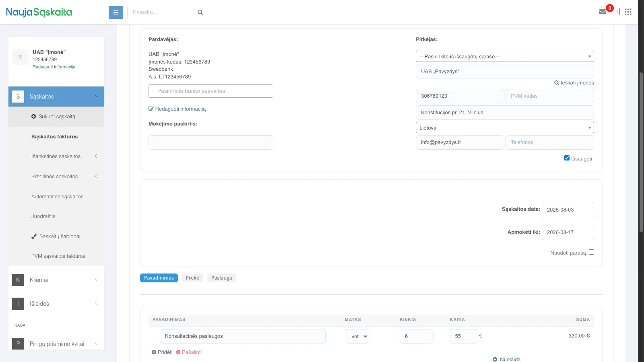Image resolution: width=644 pixels, height=362 pixels.
Task: Open Automatinės sąskaitos menu item
Action: click(x=56, y=197)
